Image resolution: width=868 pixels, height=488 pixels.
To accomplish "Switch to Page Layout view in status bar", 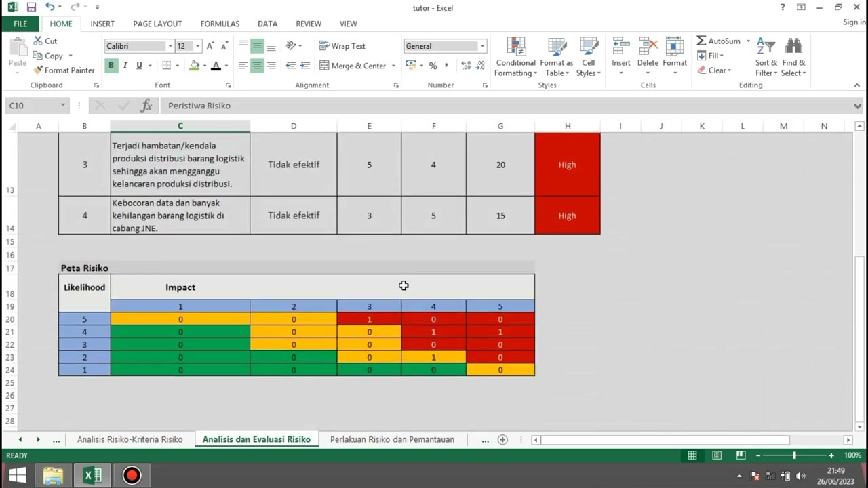I will pyautogui.click(x=717, y=455).
